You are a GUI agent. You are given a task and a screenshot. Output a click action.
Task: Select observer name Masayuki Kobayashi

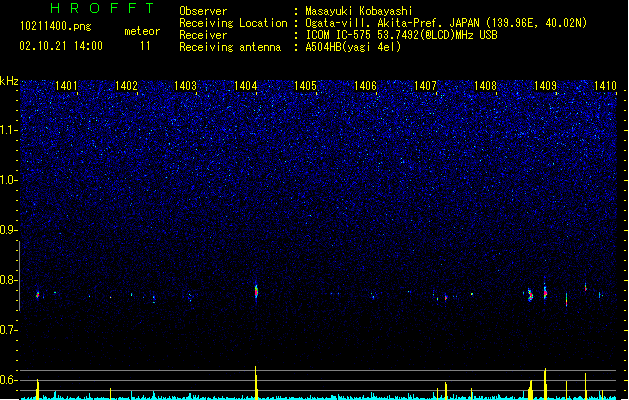point(359,11)
